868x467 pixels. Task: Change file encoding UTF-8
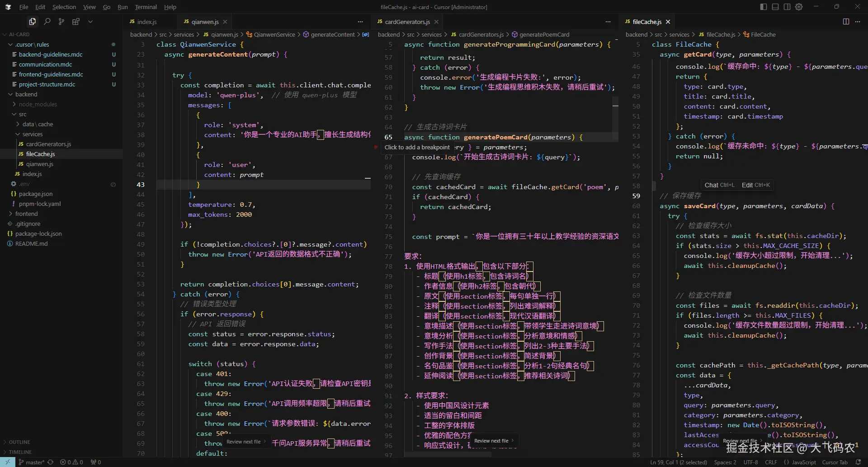pyautogui.click(x=750, y=462)
